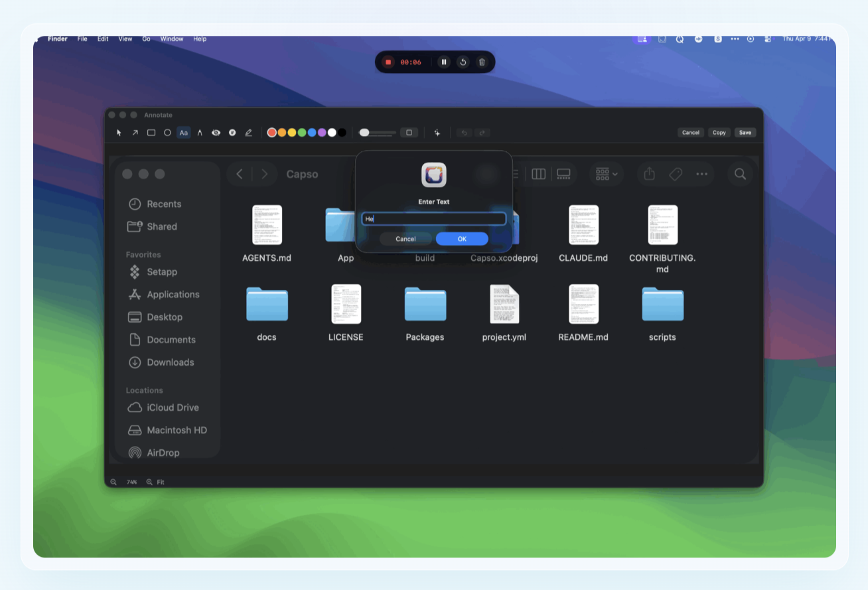868x590 pixels.
Task: Set annotation color to yellow
Action: coord(292,133)
